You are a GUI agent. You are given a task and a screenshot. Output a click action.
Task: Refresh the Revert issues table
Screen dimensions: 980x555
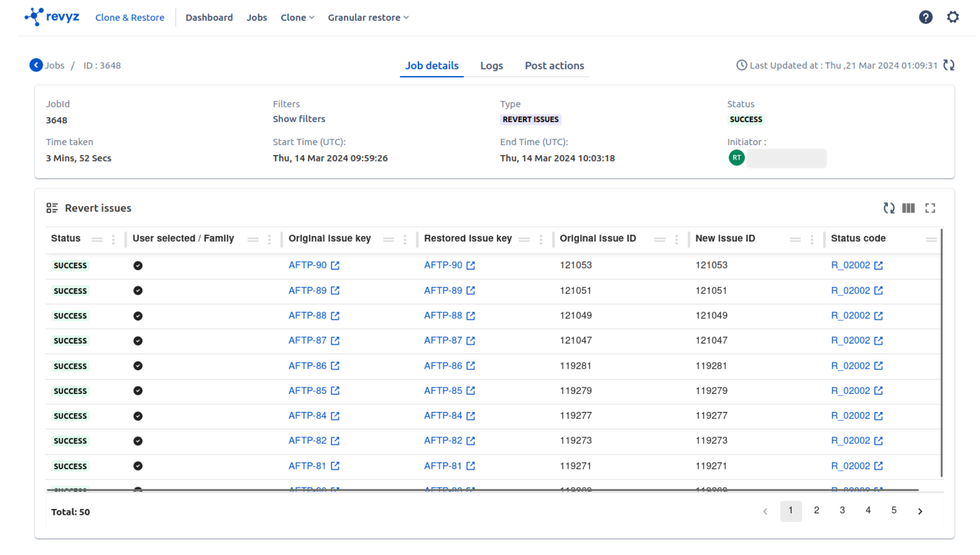pyautogui.click(x=889, y=208)
